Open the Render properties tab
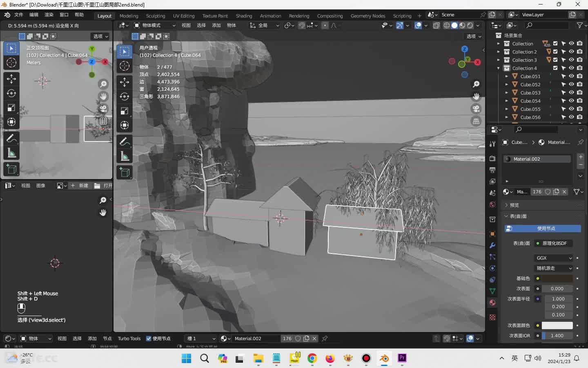Viewport: 588px width, 368px height. [x=492, y=159]
